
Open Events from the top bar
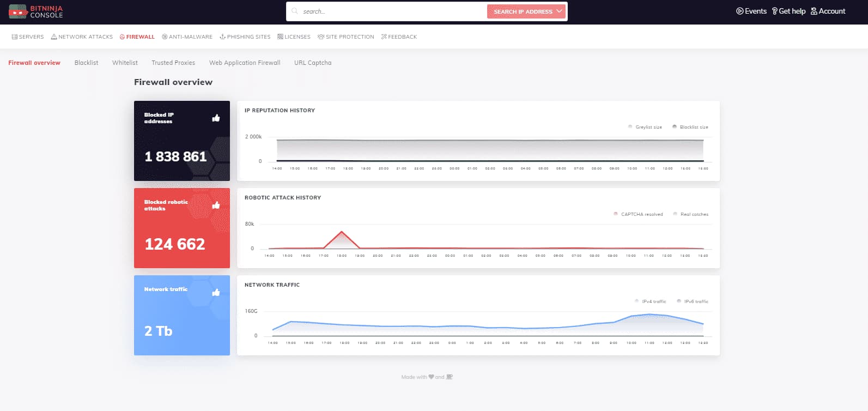pyautogui.click(x=751, y=11)
